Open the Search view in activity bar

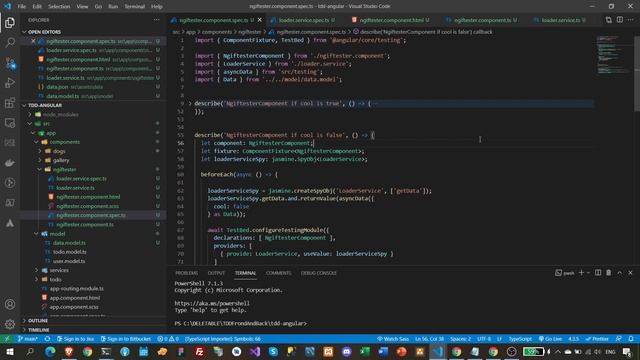coord(10,42)
